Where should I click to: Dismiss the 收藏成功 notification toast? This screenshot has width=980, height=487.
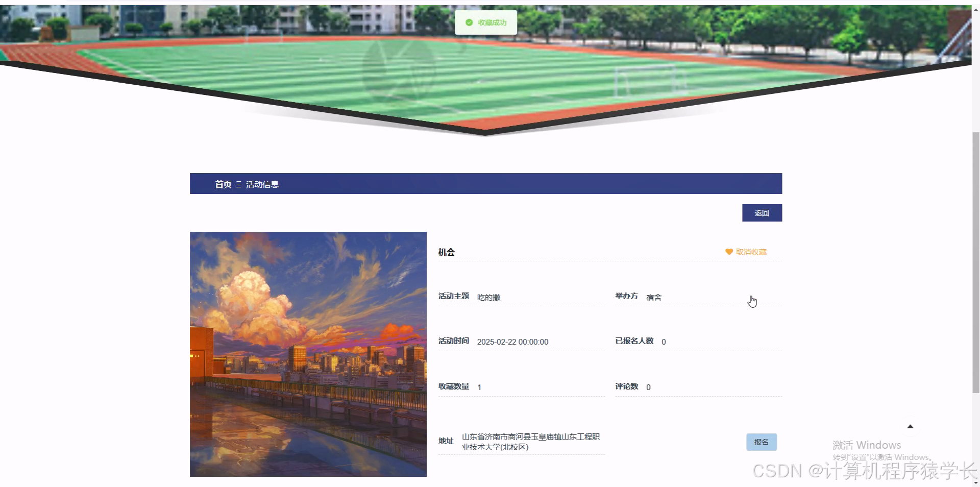pyautogui.click(x=485, y=22)
